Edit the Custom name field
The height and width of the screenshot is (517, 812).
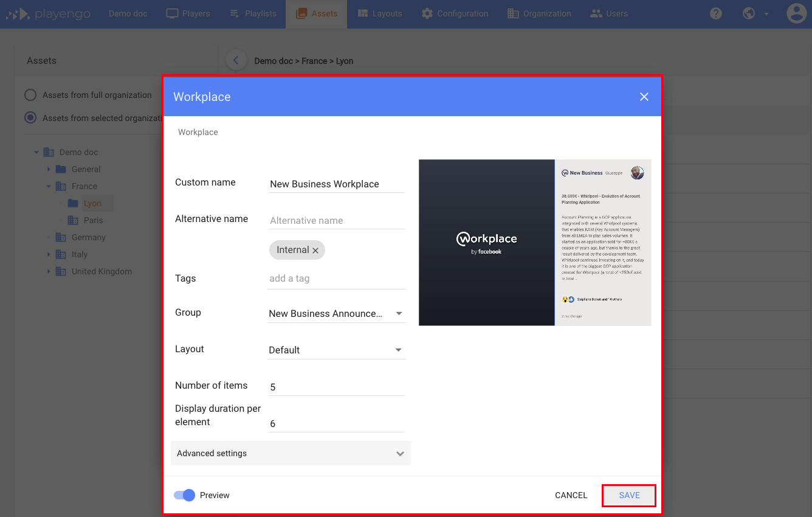pyautogui.click(x=337, y=184)
